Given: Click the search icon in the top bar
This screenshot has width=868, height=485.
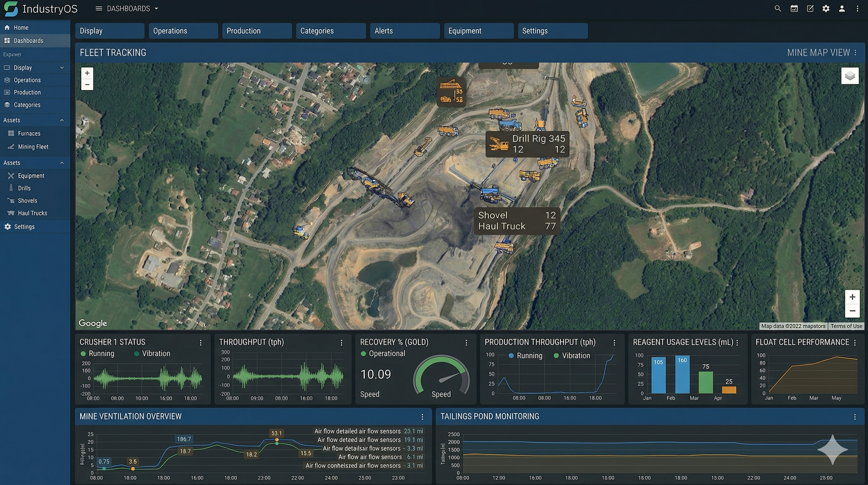Looking at the screenshot, I should [778, 9].
